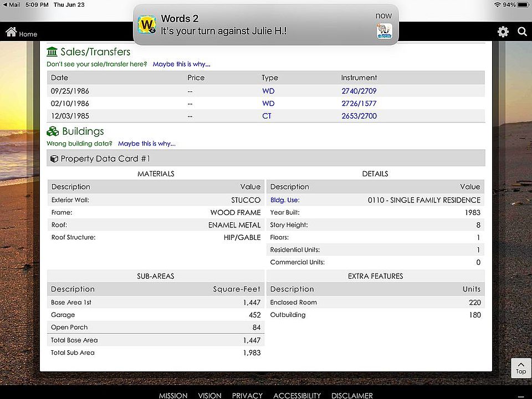This screenshot has height=399, width=532.
Task: Tap the Wi-Fi status icon
Action: (498, 5)
